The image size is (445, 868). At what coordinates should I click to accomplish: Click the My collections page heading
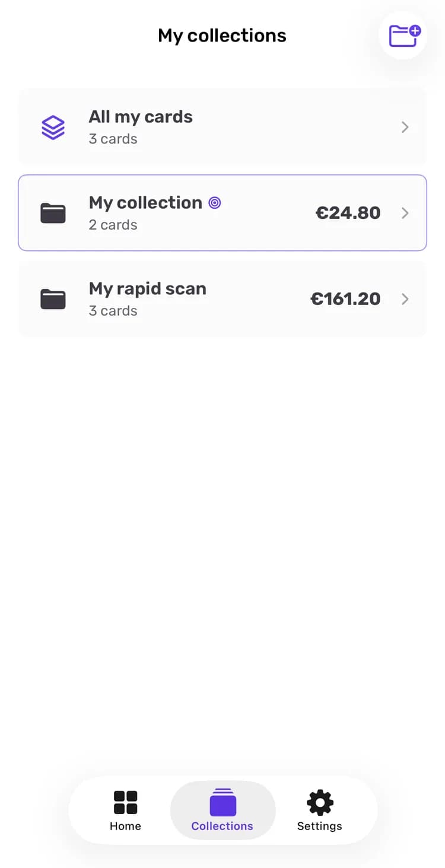[x=222, y=36]
